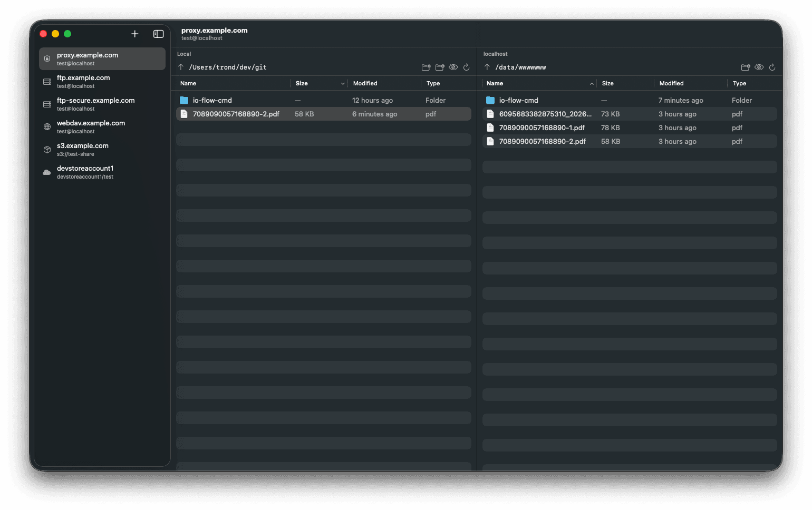Click 'Folder' type in the localhost pane
This screenshot has width=812, height=510.
pyautogui.click(x=742, y=100)
